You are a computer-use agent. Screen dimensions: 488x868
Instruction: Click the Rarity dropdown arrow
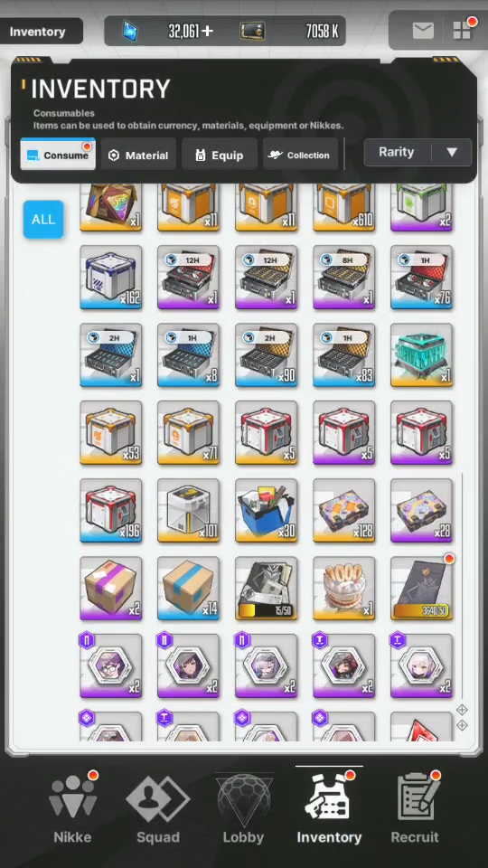click(x=452, y=152)
